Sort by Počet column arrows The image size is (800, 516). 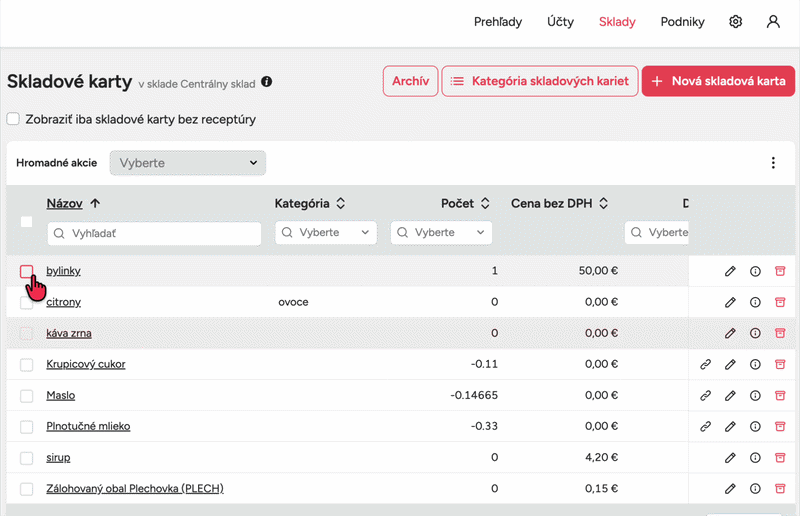[485, 203]
